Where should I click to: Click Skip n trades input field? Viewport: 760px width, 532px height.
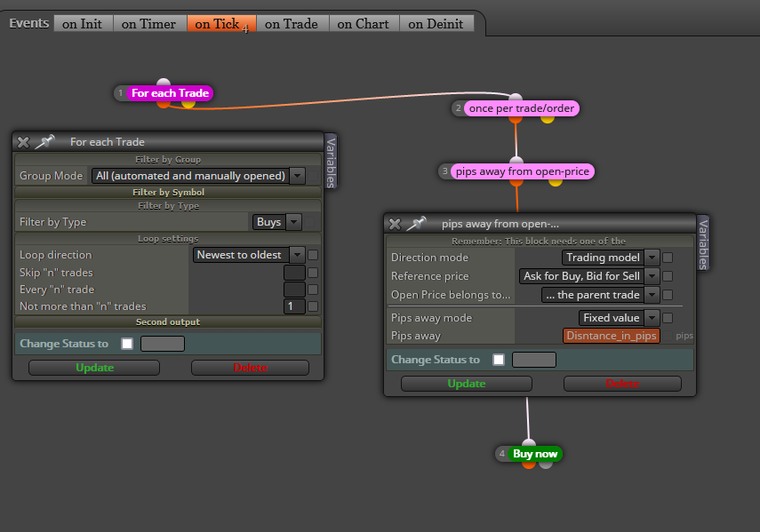click(294, 273)
